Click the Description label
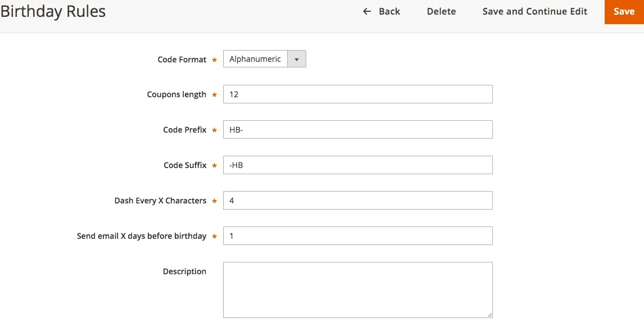 tap(184, 271)
